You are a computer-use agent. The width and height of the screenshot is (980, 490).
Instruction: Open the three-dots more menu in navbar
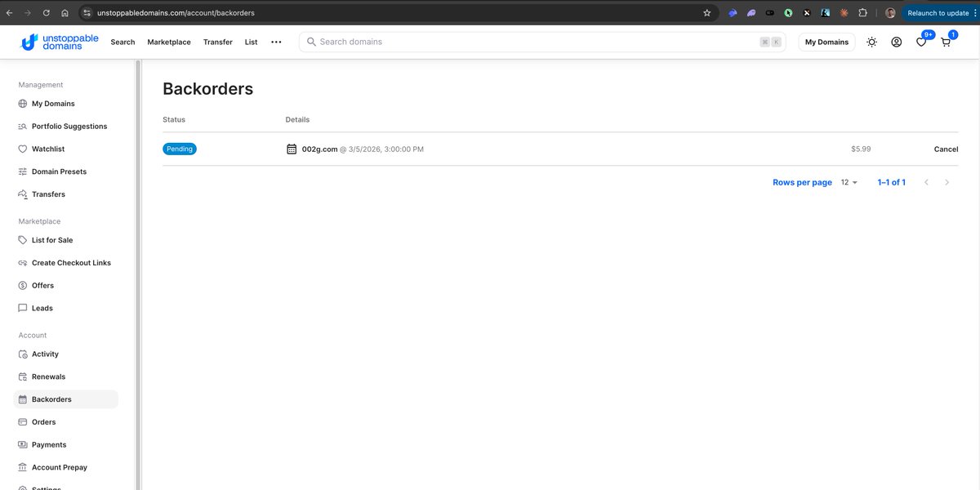tap(276, 42)
